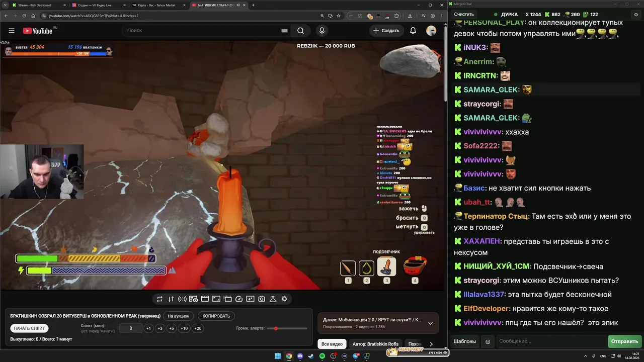Screen dimensions: 644x362
Task: Open the YouTube account avatar menu
Action: click(431, 31)
